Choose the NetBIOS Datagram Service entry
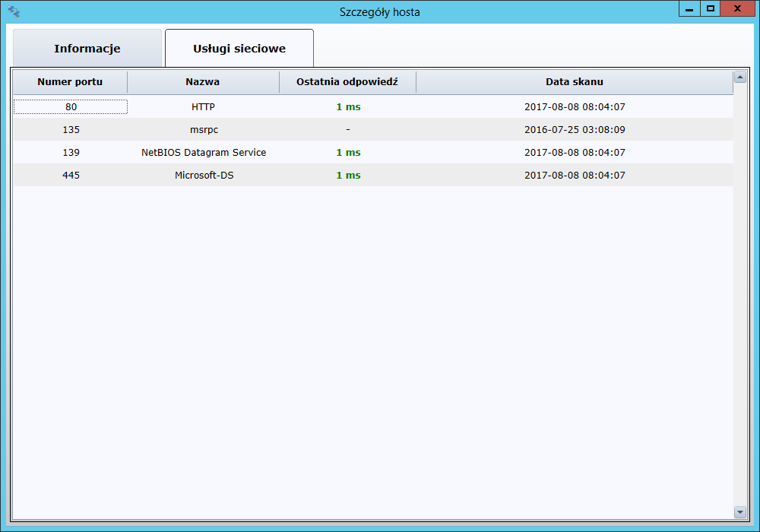 [204, 153]
